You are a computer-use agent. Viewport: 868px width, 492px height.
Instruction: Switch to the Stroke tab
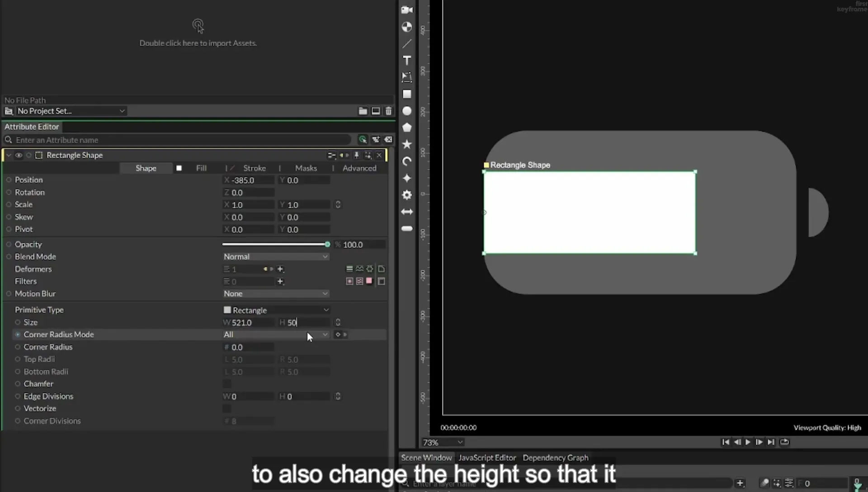[x=255, y=168]
